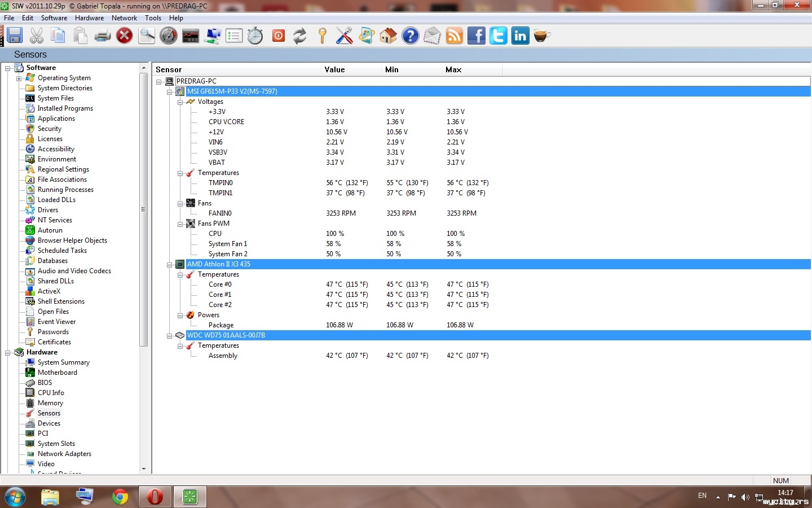Viewport: 812px width, 508px height.
Task: Open the Hardware menu
Action: pos(89,18)
